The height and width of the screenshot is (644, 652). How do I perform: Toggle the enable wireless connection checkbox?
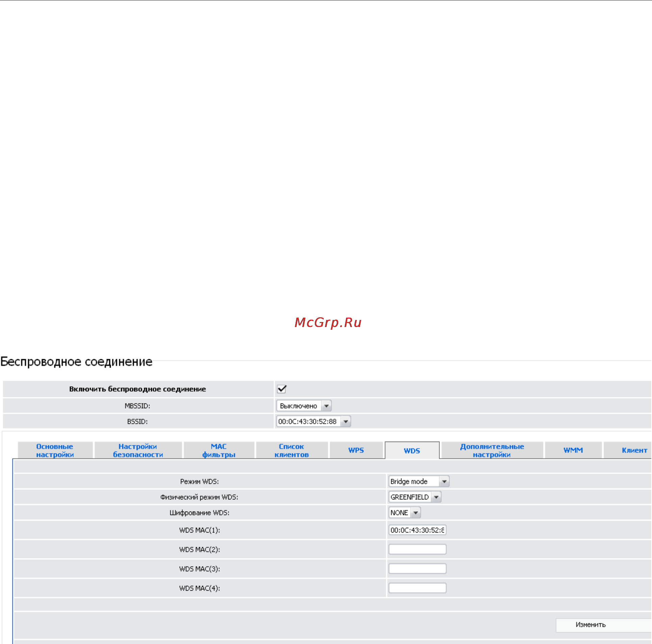(x=281, y=389)
